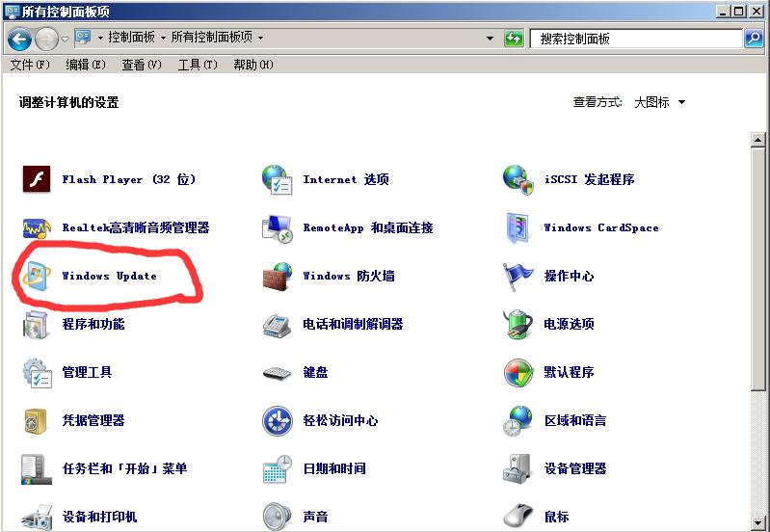Image resolution: width=770 pixels, height=532 pixels.
Task: Open the 设备和打印机 printer icon
Action: tap(37, 517)
